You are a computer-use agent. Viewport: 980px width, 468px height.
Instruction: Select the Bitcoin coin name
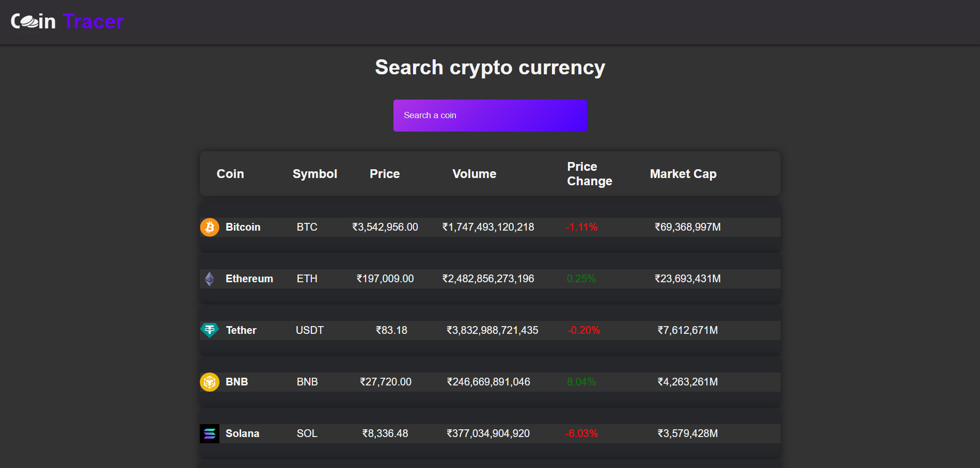[x=243, y=227]
